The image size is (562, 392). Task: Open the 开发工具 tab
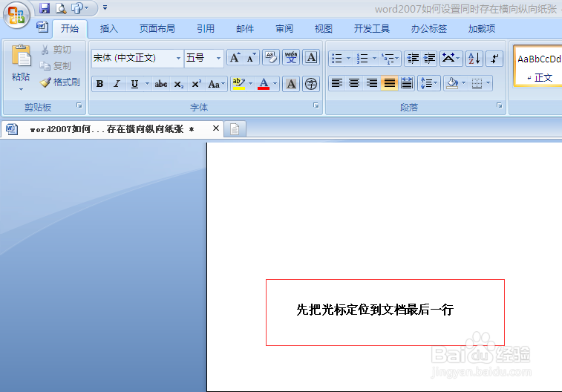[x=372, y=29]
